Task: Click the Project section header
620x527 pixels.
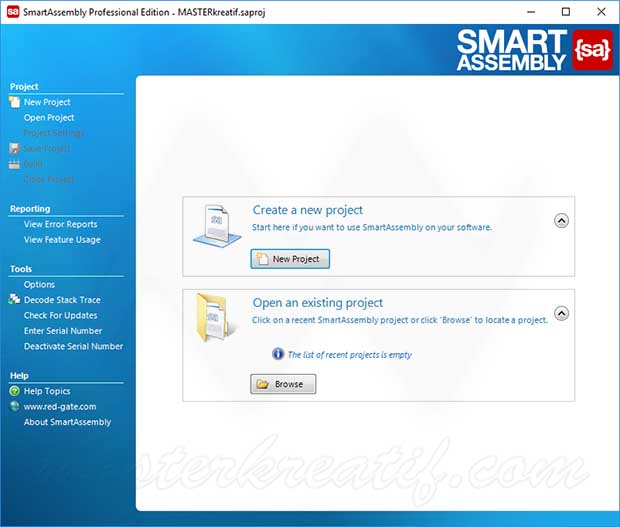Action: pyautogui.click(x=24, y=87)
